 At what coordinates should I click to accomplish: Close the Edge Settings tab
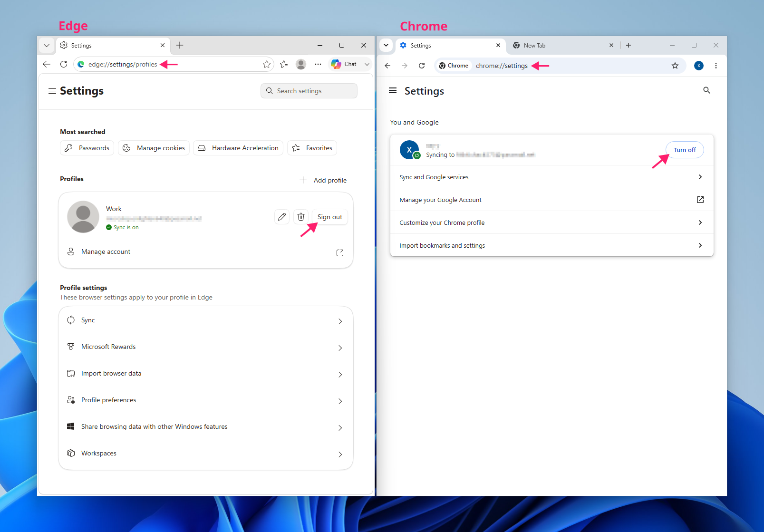tap(163, 46)
